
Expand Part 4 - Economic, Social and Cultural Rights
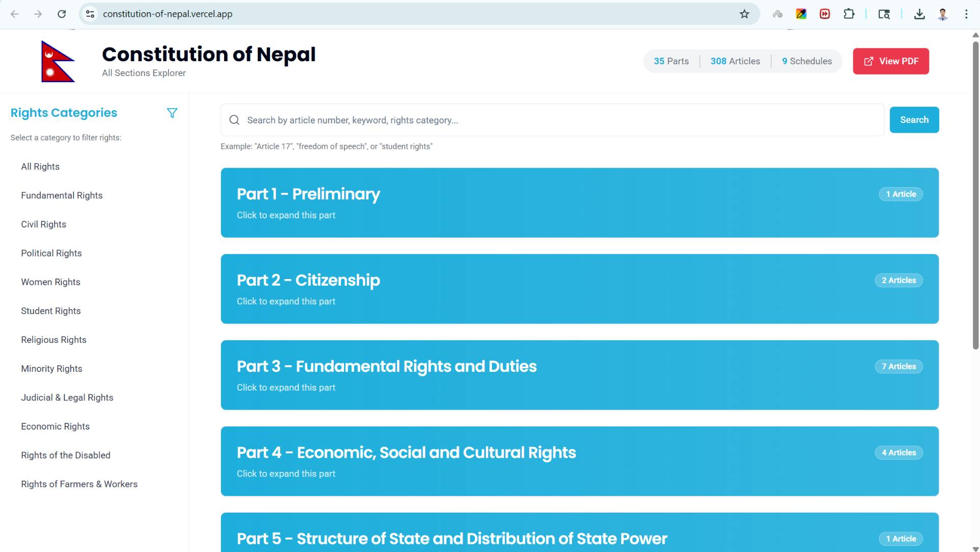coord(579,461)
